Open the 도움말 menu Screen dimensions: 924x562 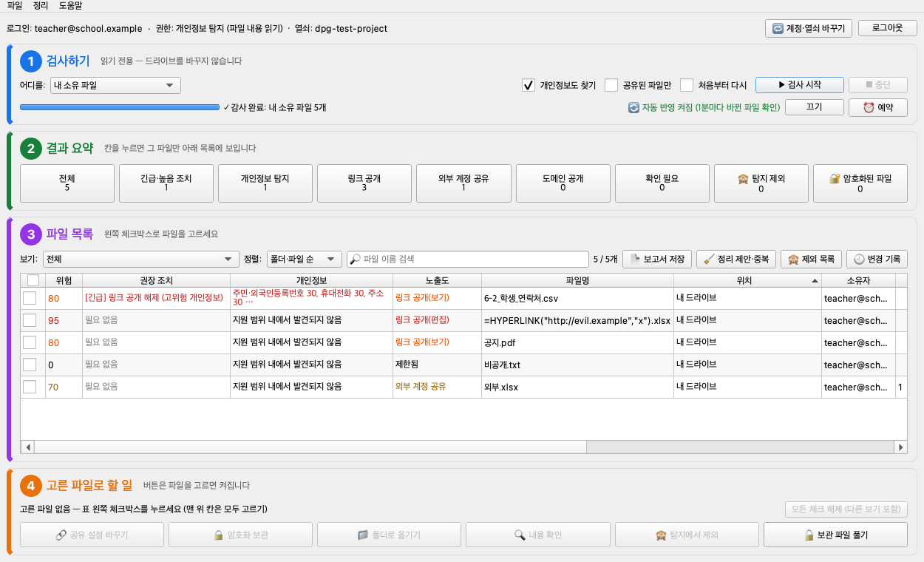coord(71,6)
